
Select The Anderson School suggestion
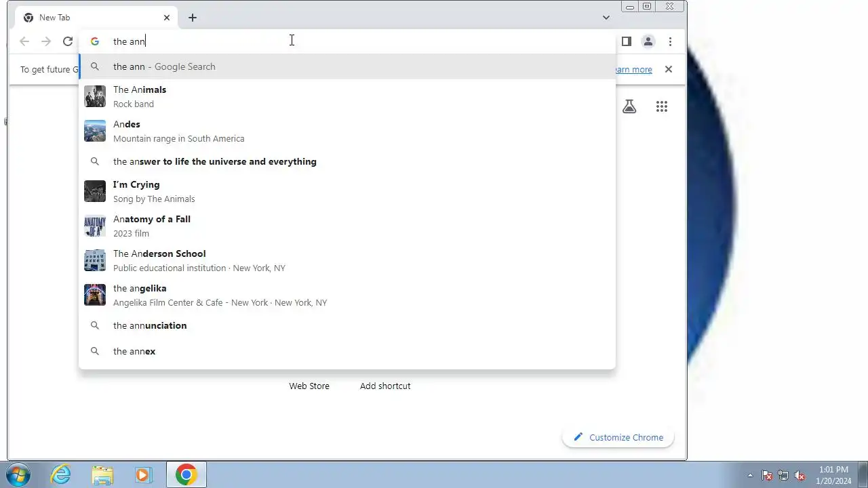click(347, 260)
